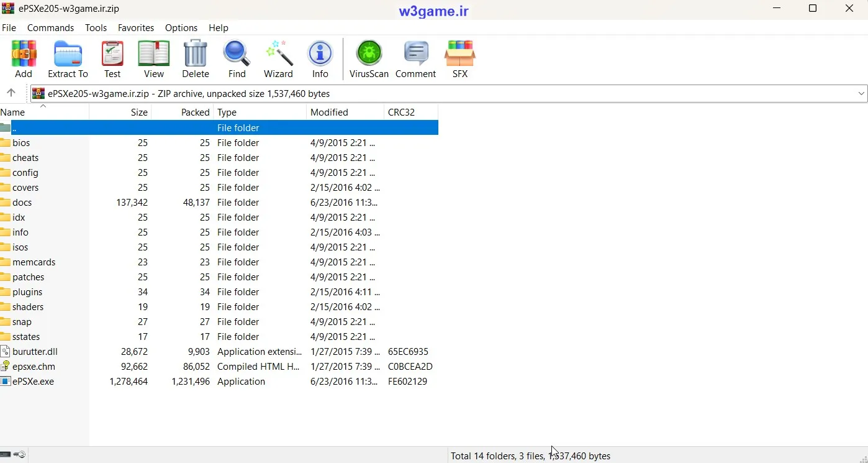This screenshot has width=868, height=463.
Task: Run VirusScan on the archive
Action: point(369,54)
